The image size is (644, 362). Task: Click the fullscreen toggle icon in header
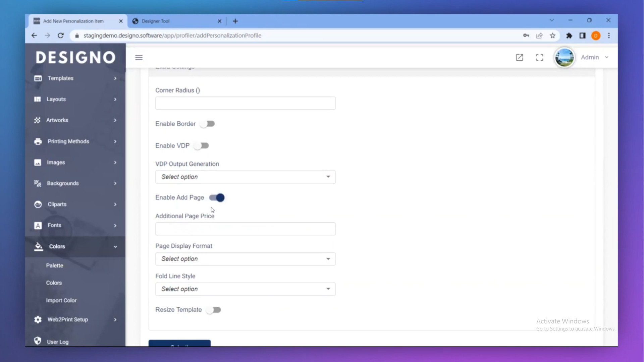pos(539,57)
